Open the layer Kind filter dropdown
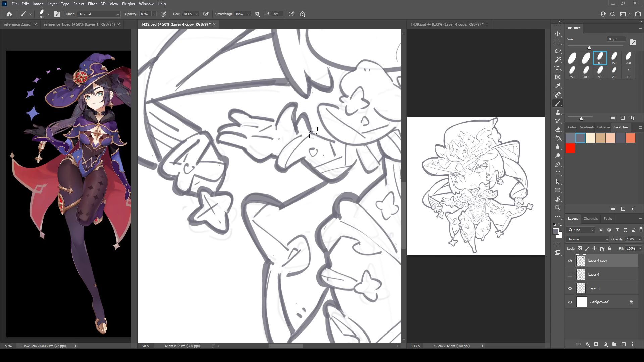Image resolution: width=644 pixels, height=362 pixels. pyautogui.click(x=581, y=230)
